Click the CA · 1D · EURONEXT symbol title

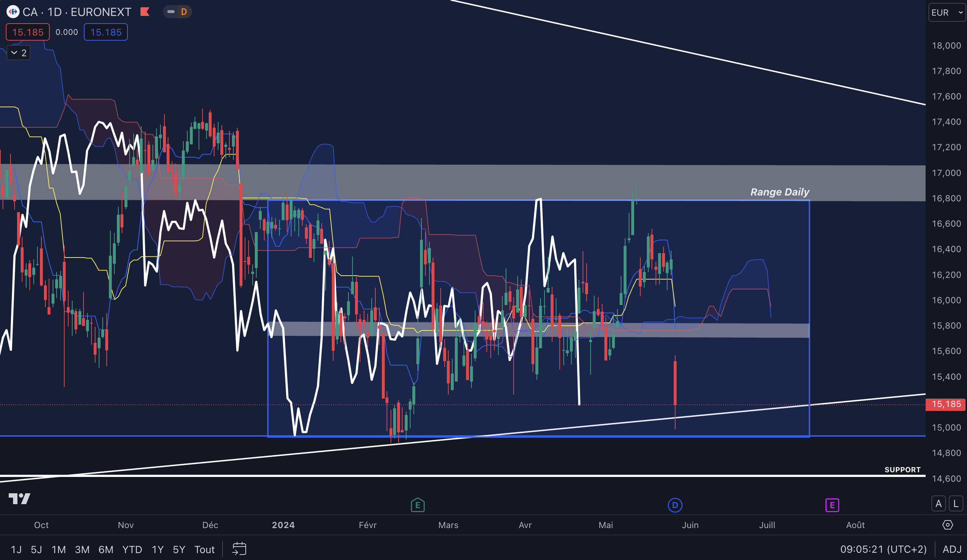77,12
